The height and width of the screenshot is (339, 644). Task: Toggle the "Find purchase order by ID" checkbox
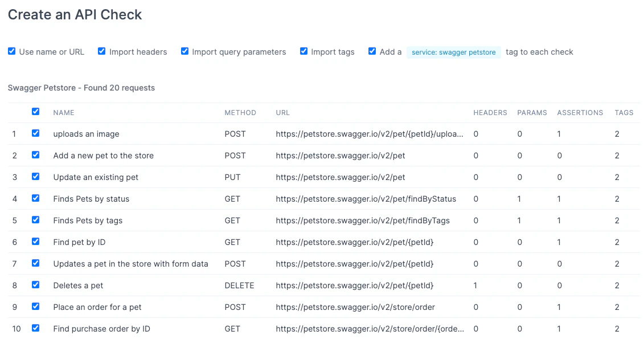coord(35,328)
